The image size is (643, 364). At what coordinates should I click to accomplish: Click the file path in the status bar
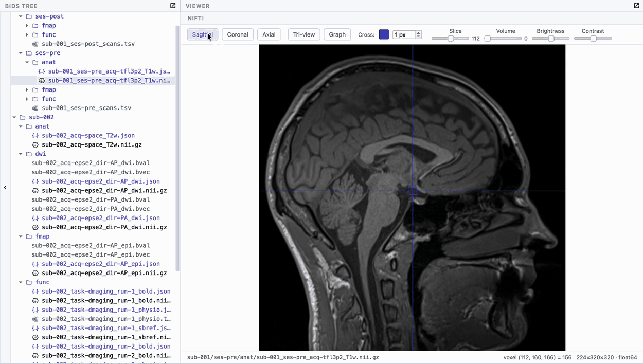(x=283, y=357)
